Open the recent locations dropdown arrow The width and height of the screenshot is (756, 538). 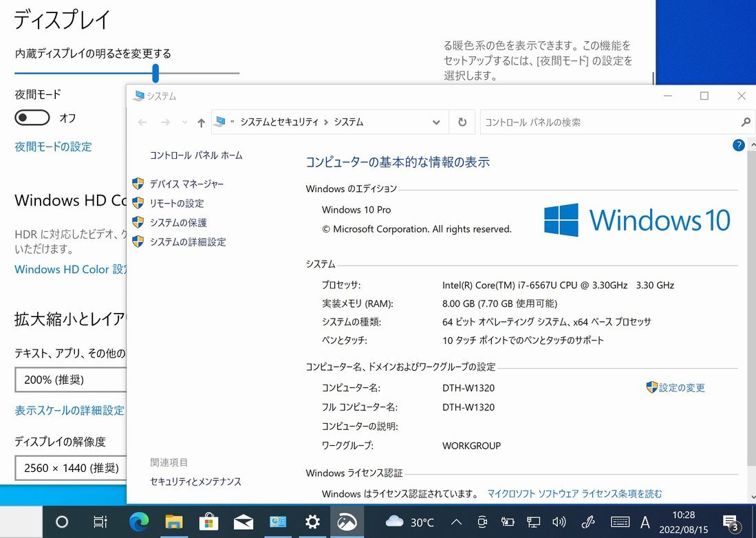pos(184,122)
